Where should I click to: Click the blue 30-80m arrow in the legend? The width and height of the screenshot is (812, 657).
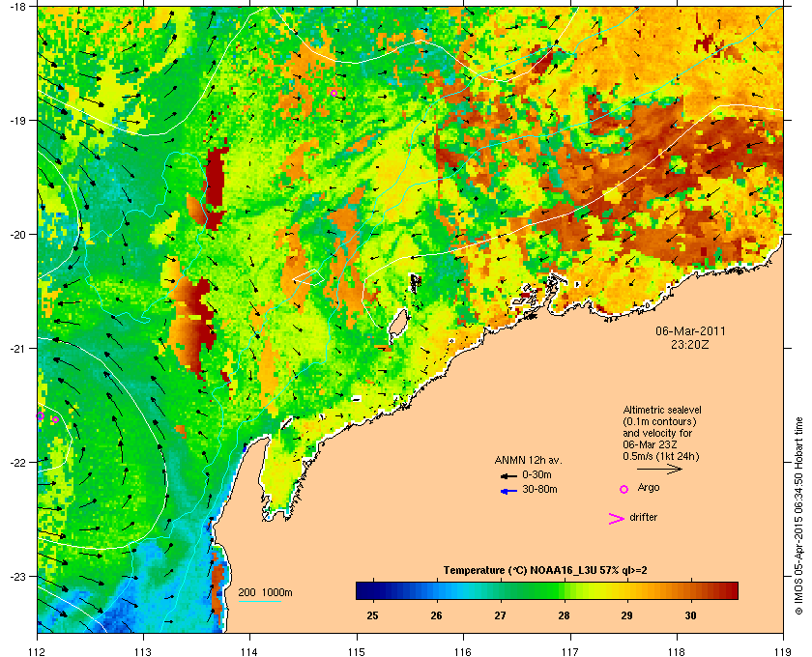(x=509, y=491)
